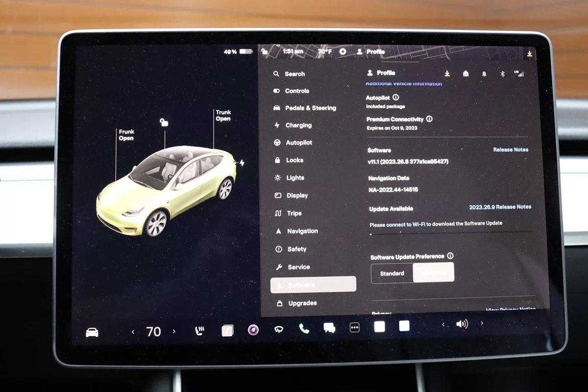Activate the windshield wiper icon
The height and width of the screenshot is (392, 588).
278,329
